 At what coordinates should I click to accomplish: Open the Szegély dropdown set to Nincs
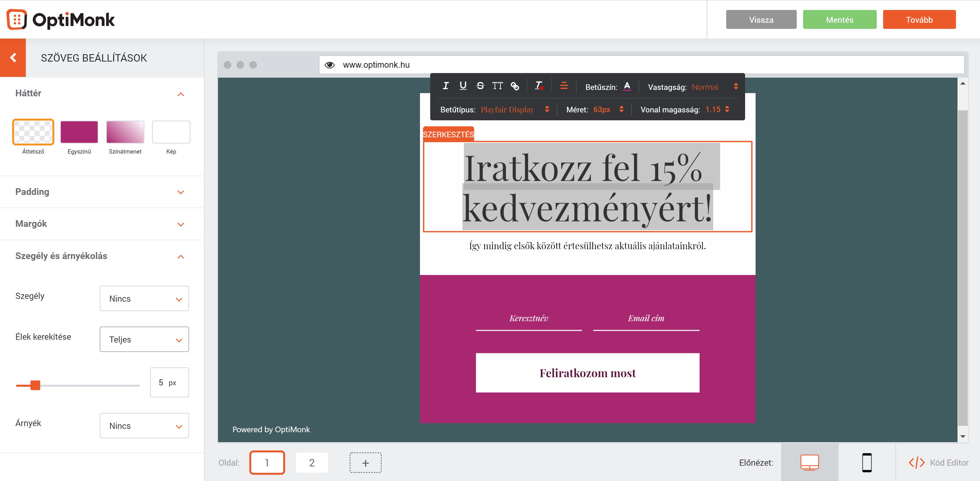pyautogui.click(x=144, y=299)
